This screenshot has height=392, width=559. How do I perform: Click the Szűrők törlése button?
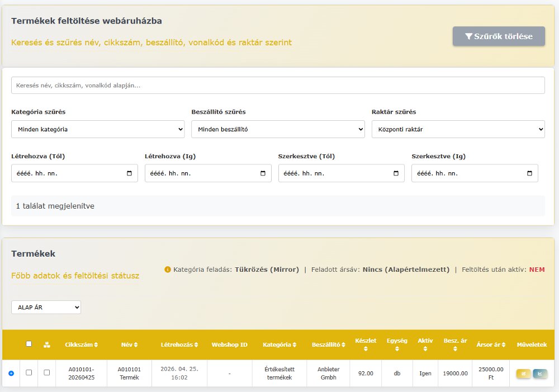(499, 37)
